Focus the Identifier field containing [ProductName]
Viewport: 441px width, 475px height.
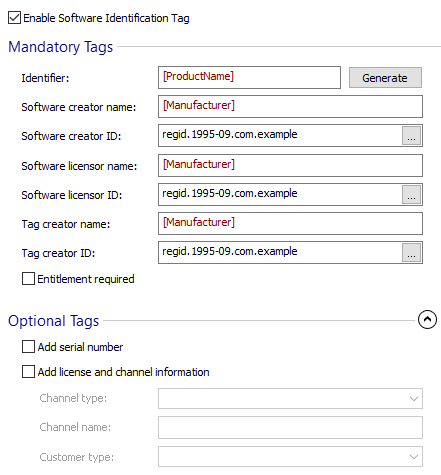249,77
